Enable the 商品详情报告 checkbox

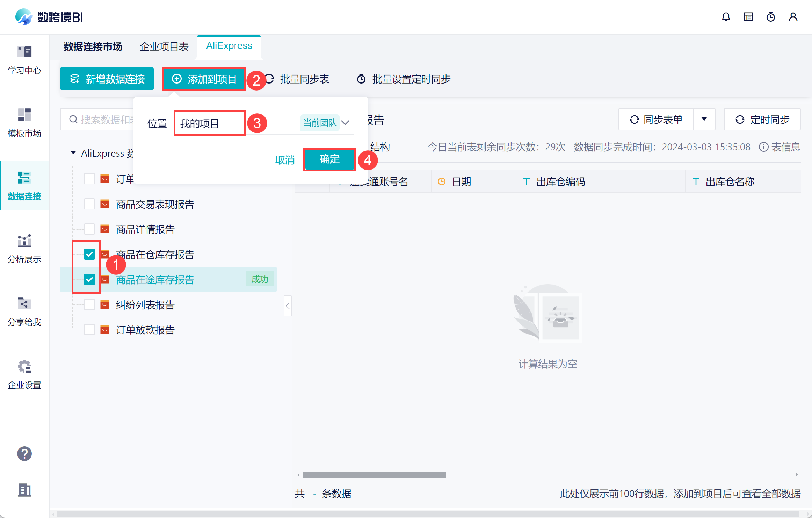90,229
